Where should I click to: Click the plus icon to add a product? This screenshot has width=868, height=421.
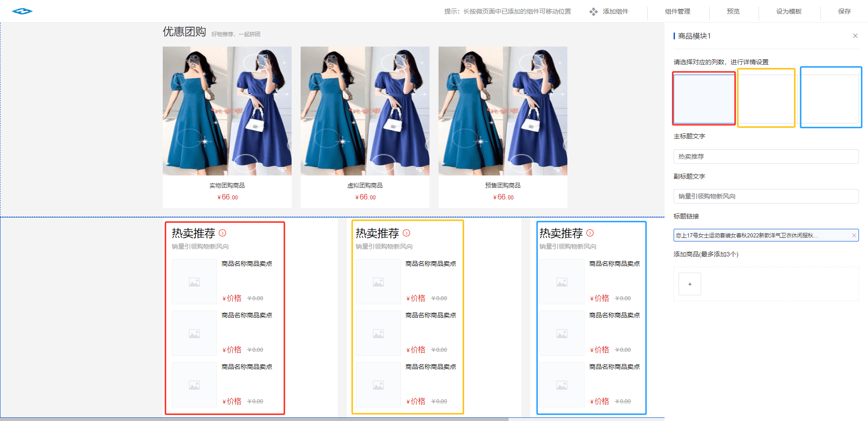[690, 284]
